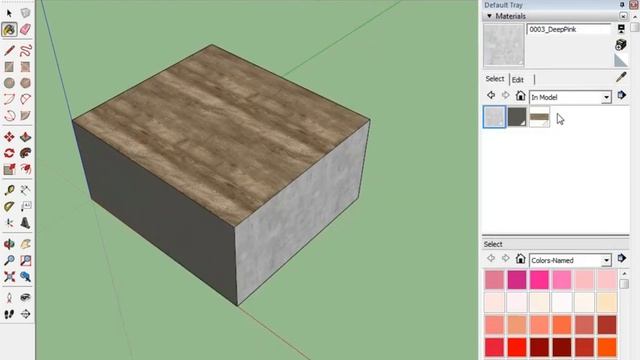
Task: Pick the Eraser tool
Action: click(25, 29)
